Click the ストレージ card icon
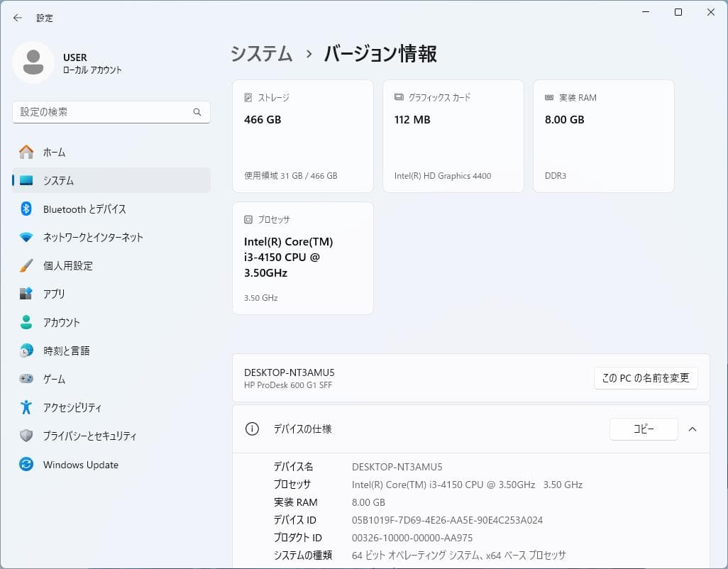728x569 pixels. pos(248,97)
